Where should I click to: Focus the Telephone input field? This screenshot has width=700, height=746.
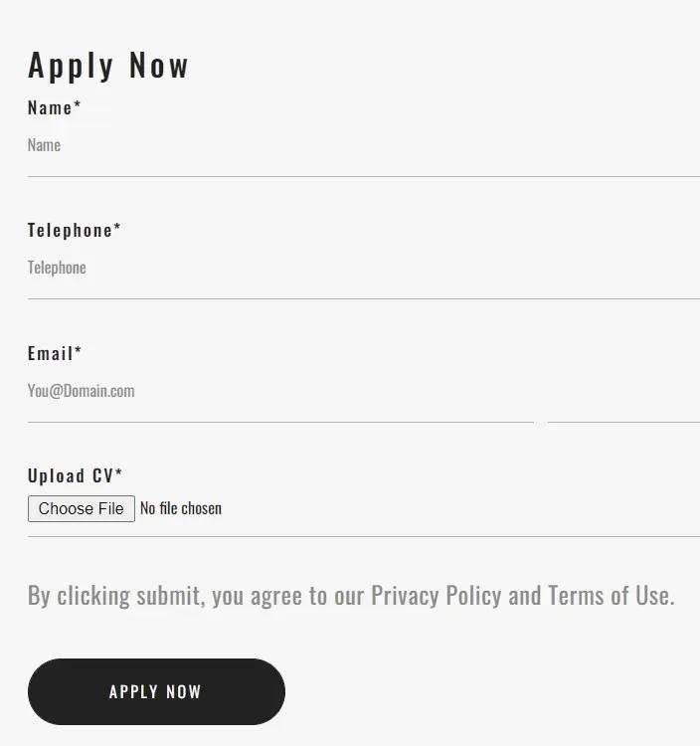pos(364,268)
